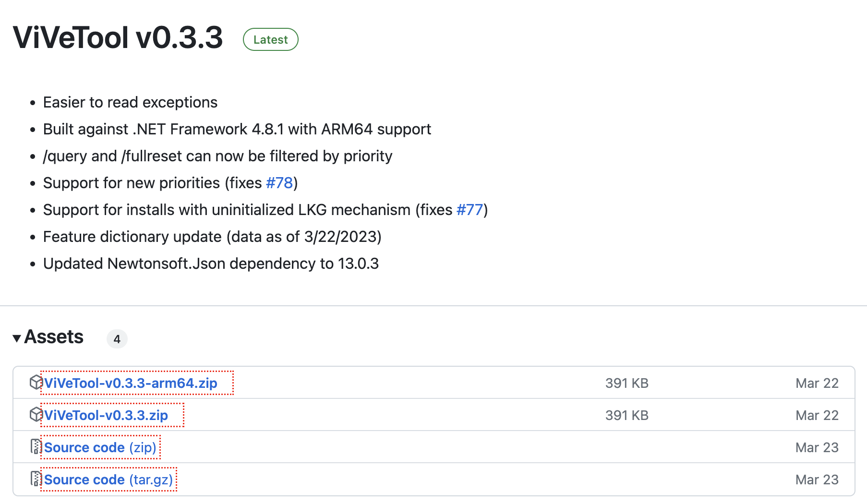Click Mar 23 date on Source code (zip) row
The height and width of the screenshot is (504, 867).
click(817, 447)
